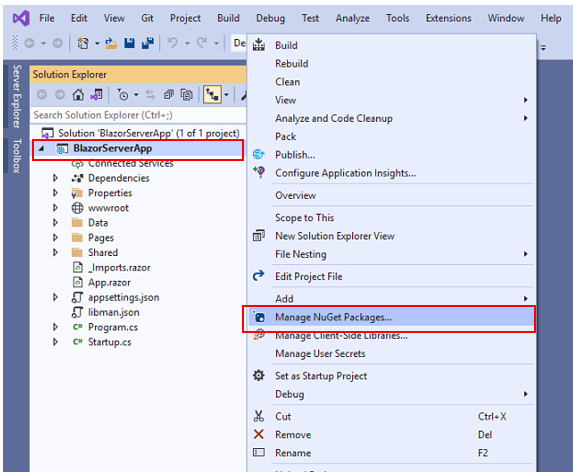Click the Manage NuGet Packages icon
573x473 pixels.
click(259, 317)
